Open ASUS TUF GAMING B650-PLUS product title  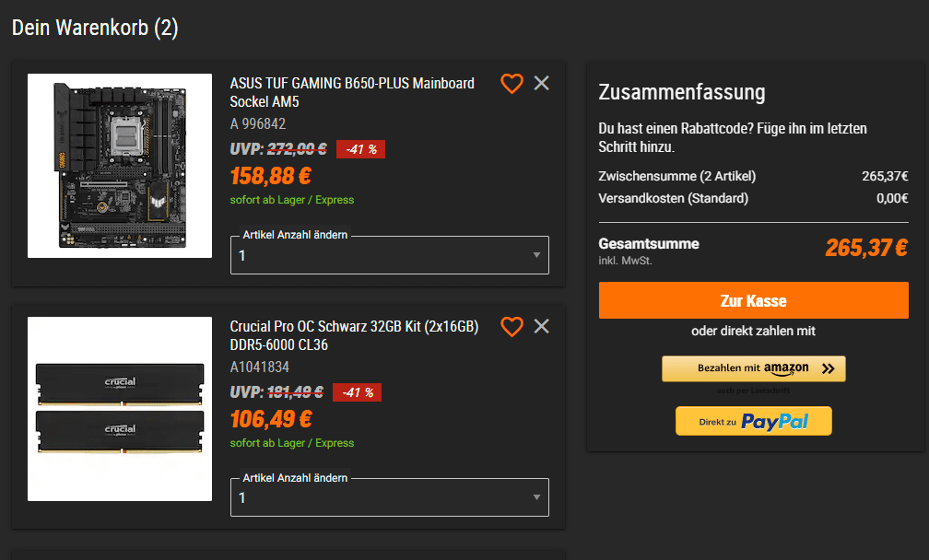[352, 92]
